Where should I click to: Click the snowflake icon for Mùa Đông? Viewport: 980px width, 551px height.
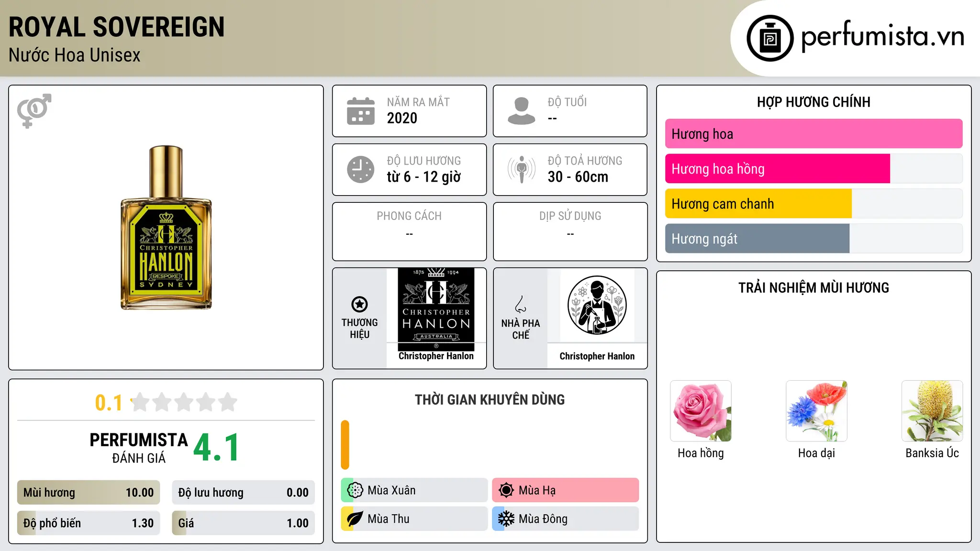click(506, 519)
